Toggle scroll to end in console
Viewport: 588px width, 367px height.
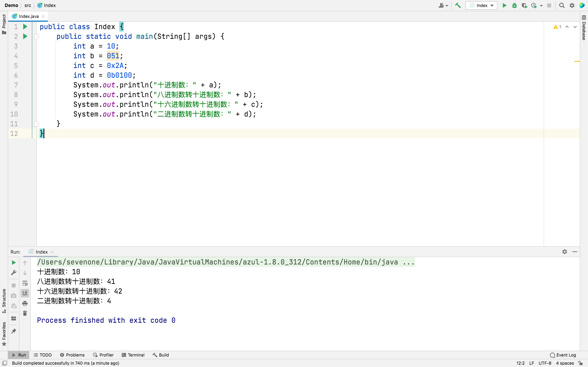pos(25,293)
